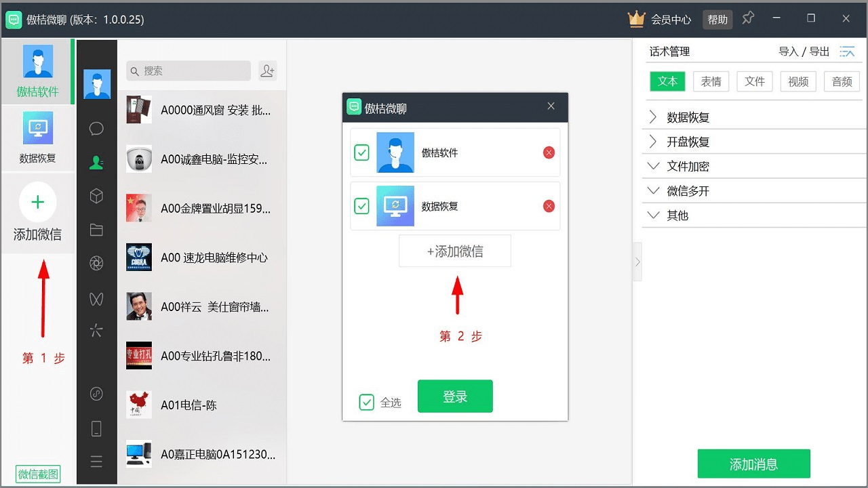
Task: Click the pin icon in the title bar
Action: point(748,19)
